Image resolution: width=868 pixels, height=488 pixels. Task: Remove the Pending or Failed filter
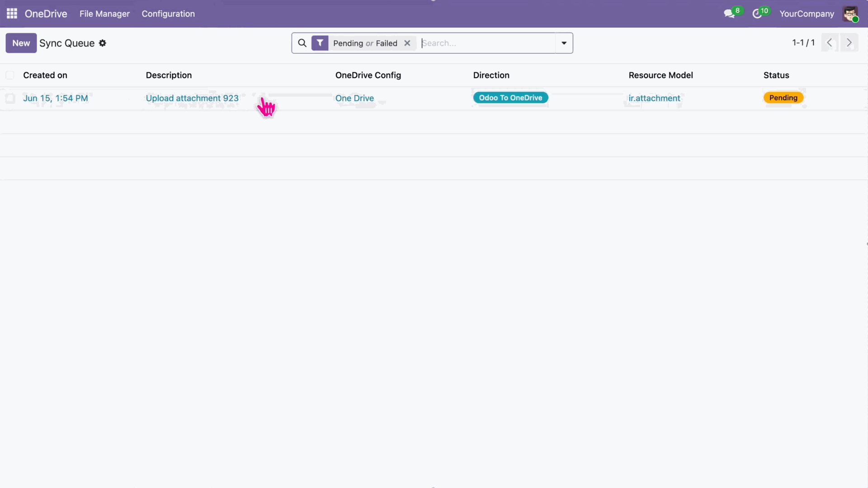407,43
